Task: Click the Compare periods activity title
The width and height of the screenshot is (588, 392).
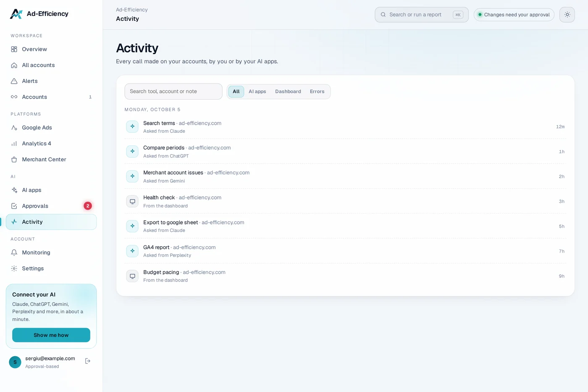Action: coord(164,148)
